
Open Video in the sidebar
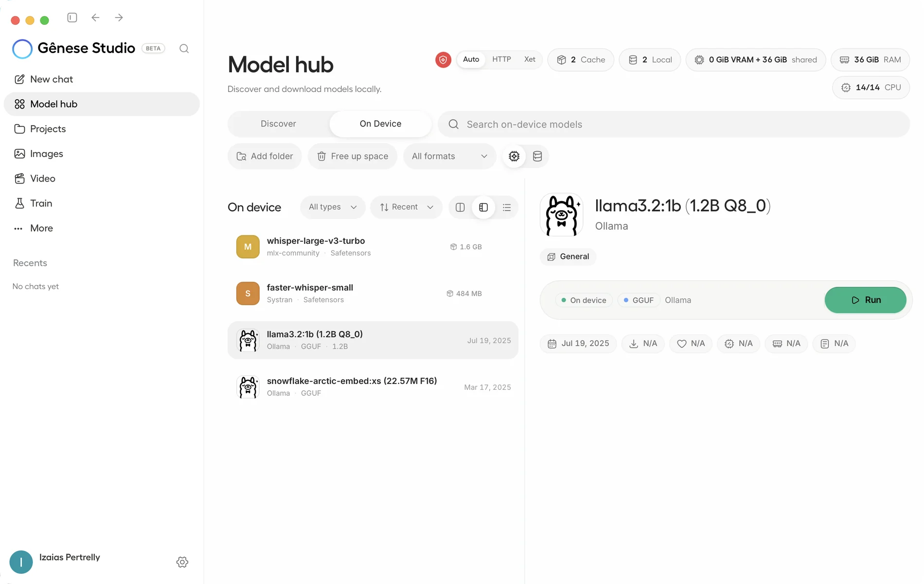point(102,179)
